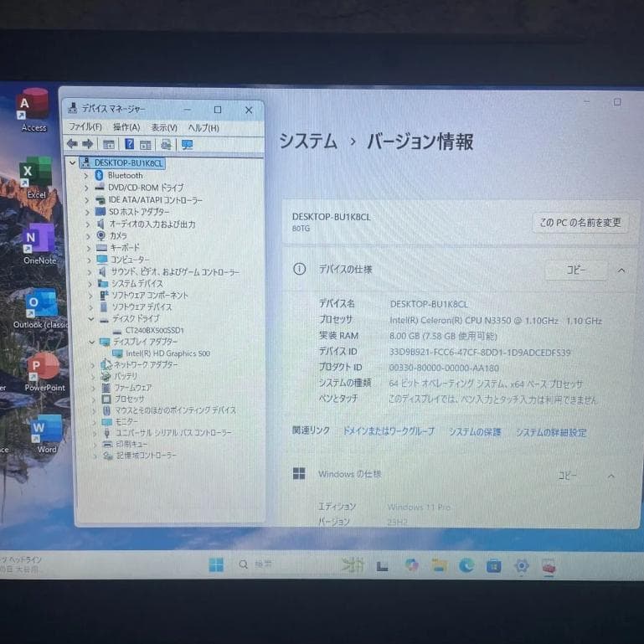The height and width of the screenshot is (644, 644).
Task: Collapse the DESKTOP-BU1K8CL root node
Action: [x=73, y=162]
